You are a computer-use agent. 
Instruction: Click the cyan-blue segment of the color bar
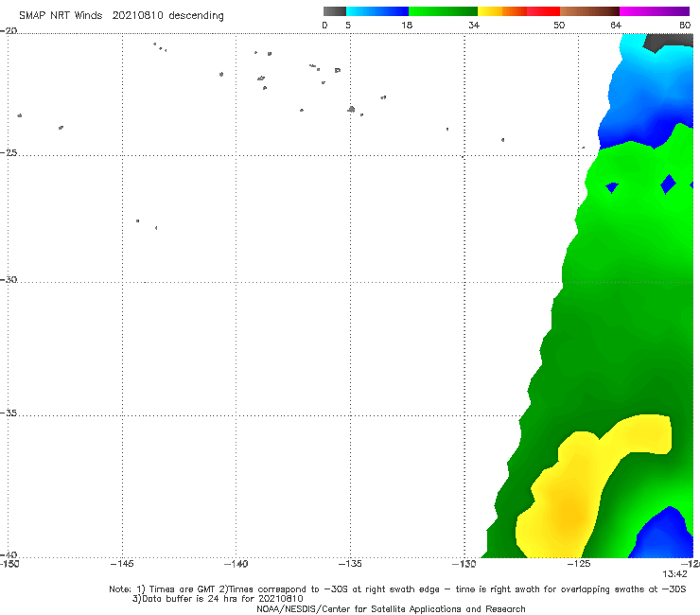377,11
